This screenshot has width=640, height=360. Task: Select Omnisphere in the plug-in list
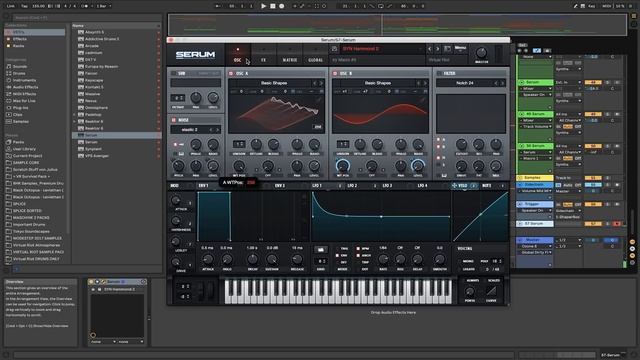tap(96, 108)
